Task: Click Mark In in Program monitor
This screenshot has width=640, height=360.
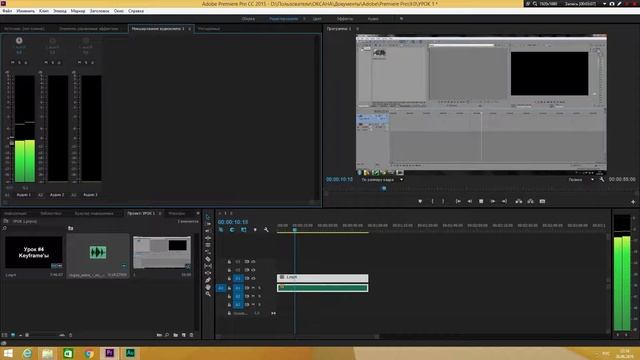Action: click(x=433, y=201)
